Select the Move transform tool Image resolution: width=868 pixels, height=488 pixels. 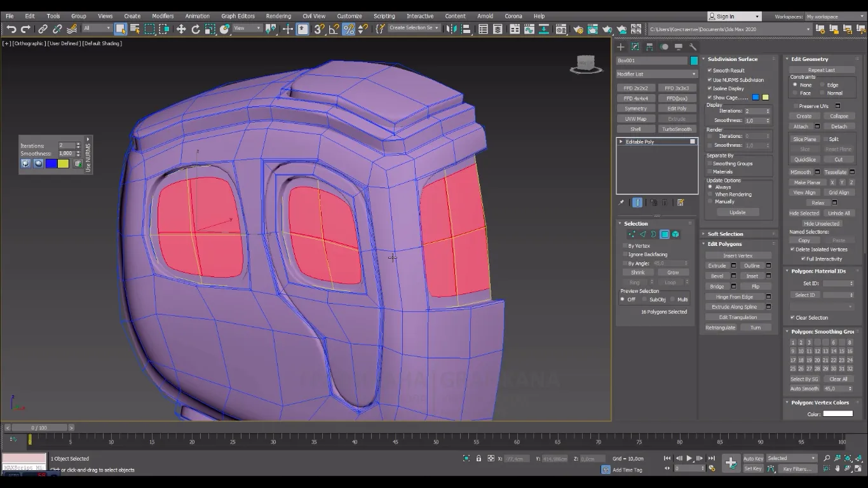181,29
